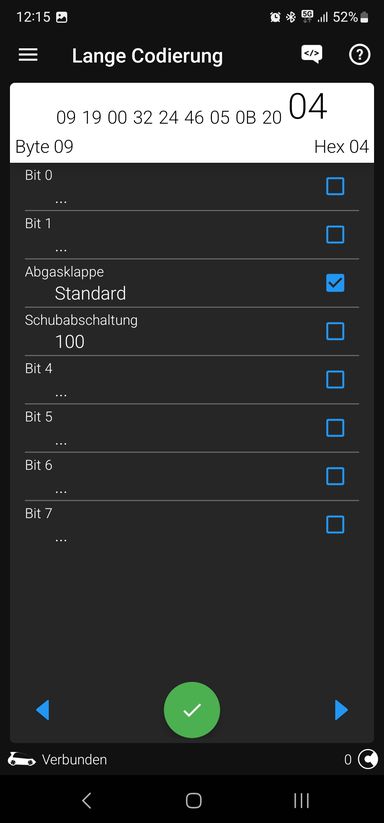
Task: Toggle the Schubabschaltung checkbox
Action: (x=335, y=331)
